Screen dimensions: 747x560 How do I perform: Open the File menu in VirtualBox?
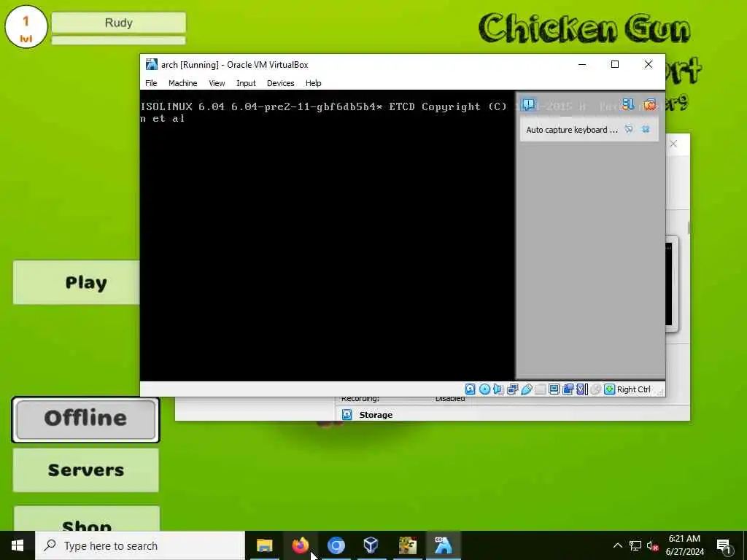click(x=151, y=83)
